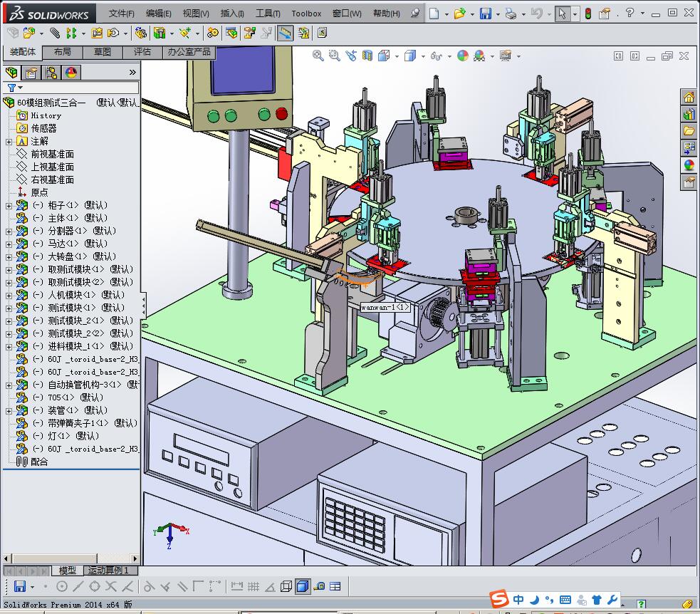
Task: Click the Zoom to Fit magnifier icon
Action: (318, 56)
